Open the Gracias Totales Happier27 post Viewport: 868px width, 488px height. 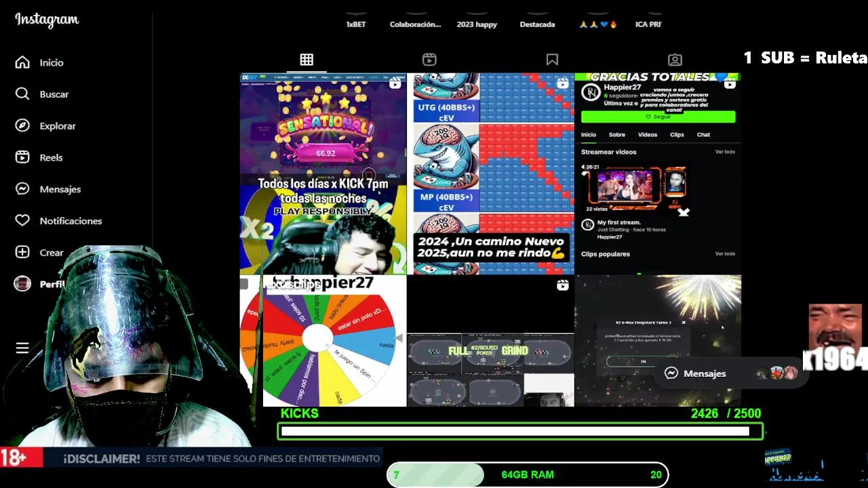coord(658,174)
